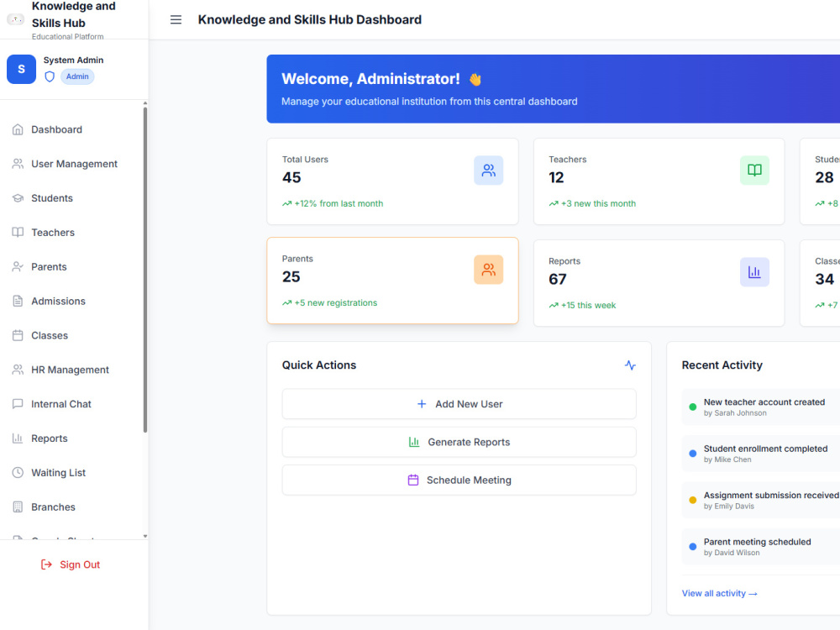Open the Reports stat card showing 67
Viewport: 840px width, 630px height.
tap(659, 283)
